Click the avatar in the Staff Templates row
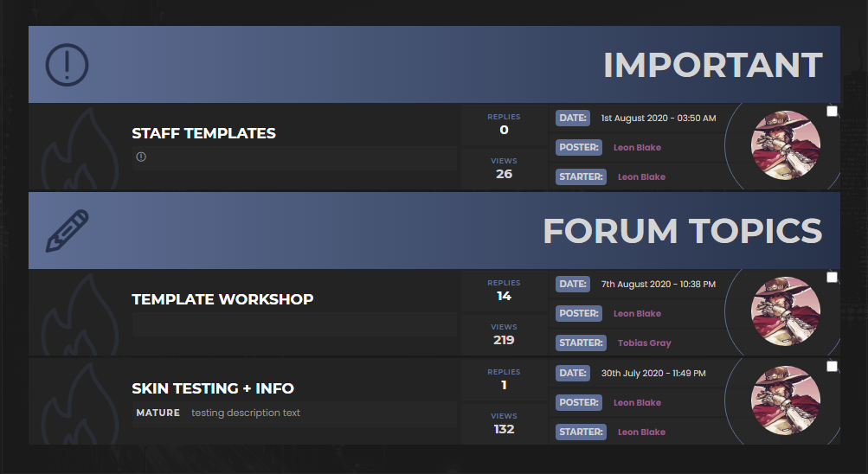The image size is (868, 474). (x=785, y=146)
